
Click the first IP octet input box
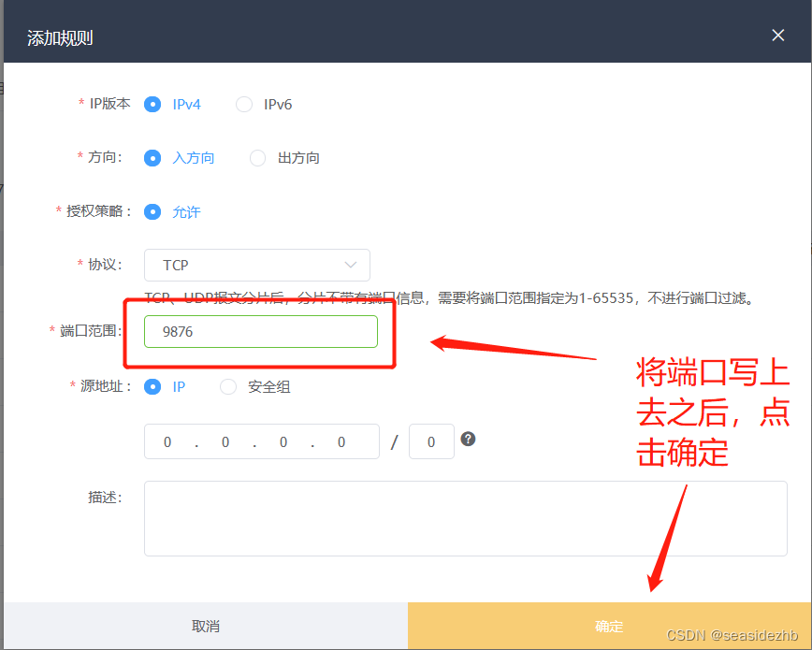(x=167, y=441)
